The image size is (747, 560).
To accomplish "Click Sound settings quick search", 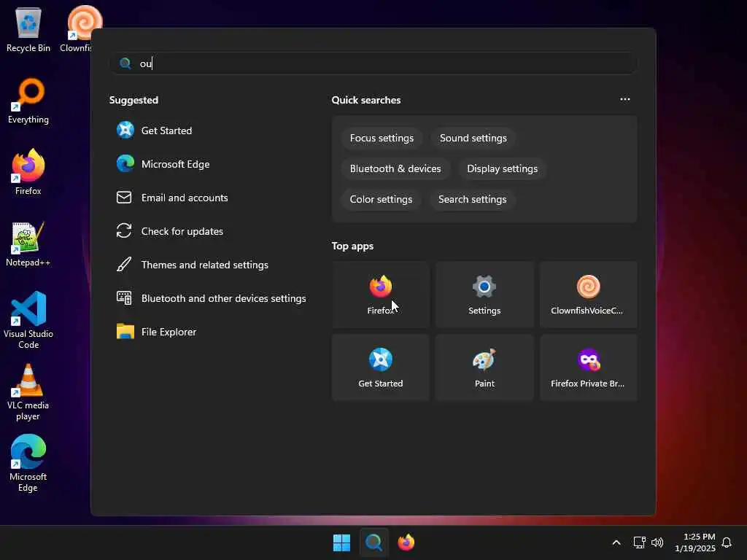I will pos(473,138).
